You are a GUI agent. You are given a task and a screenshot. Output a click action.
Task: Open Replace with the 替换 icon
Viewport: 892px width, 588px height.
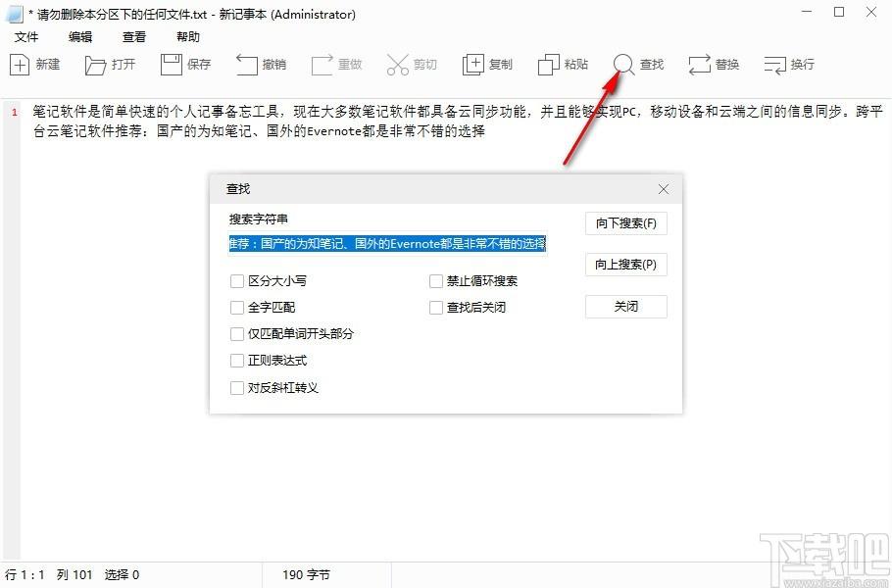(700, 65)
